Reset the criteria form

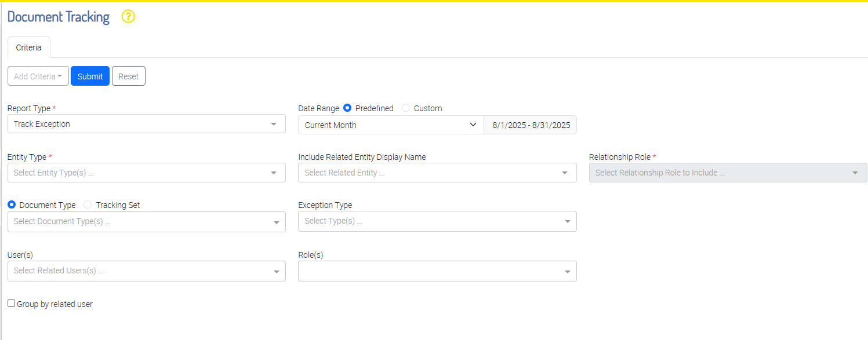pos(129,76)
